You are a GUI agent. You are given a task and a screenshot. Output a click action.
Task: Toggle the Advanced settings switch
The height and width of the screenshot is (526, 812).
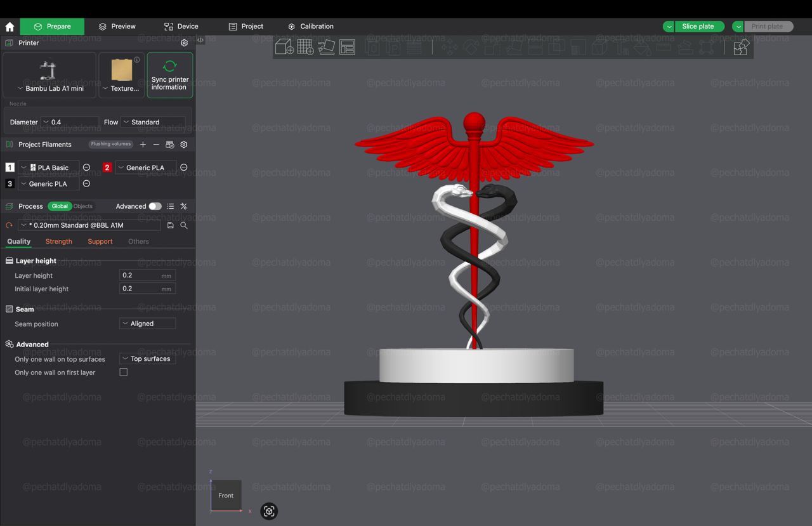point(155,206)
